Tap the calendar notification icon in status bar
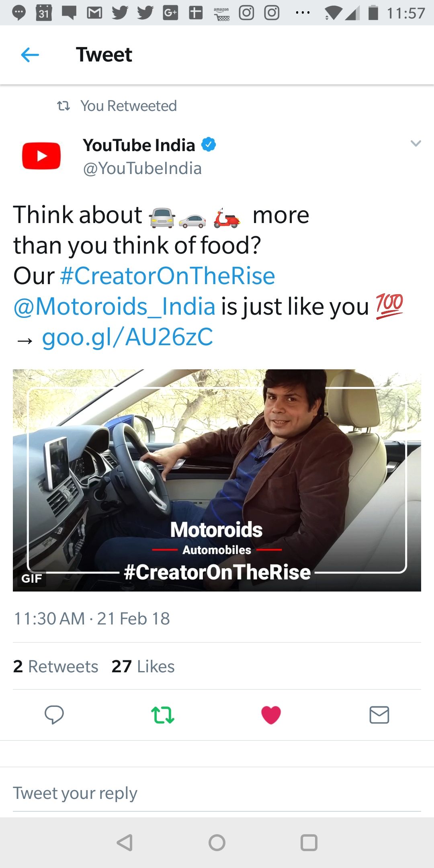 pos(44,13)
